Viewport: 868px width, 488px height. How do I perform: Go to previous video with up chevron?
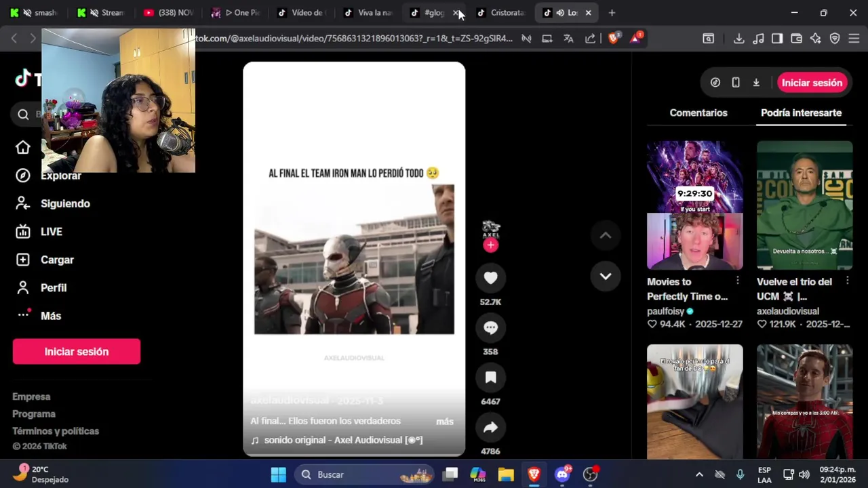[605, 236]
